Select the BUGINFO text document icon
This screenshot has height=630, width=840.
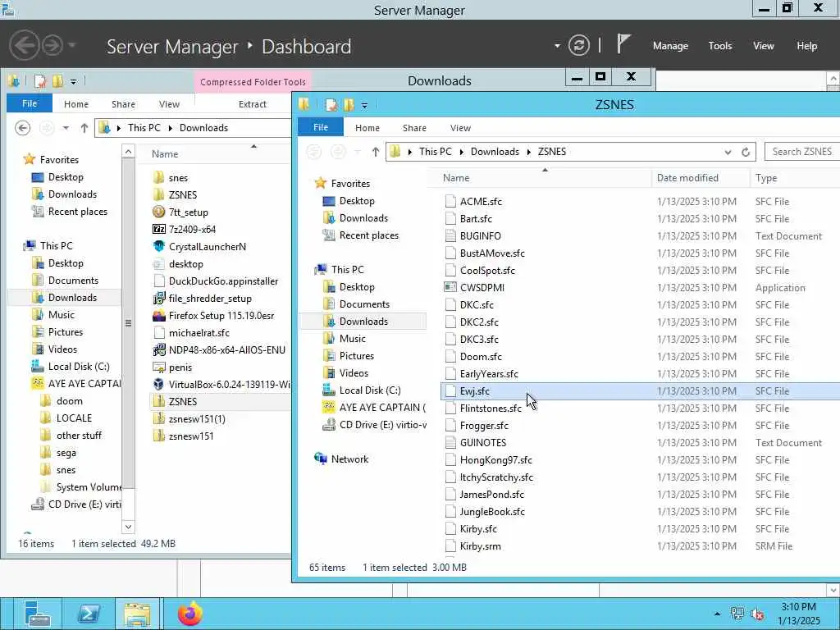click(450, 235)
